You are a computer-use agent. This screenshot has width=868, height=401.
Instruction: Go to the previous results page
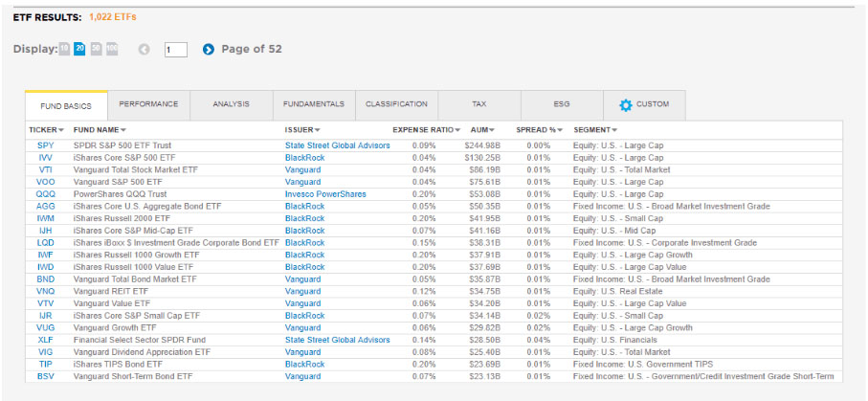pyautogui.click(x=144, y=50)
